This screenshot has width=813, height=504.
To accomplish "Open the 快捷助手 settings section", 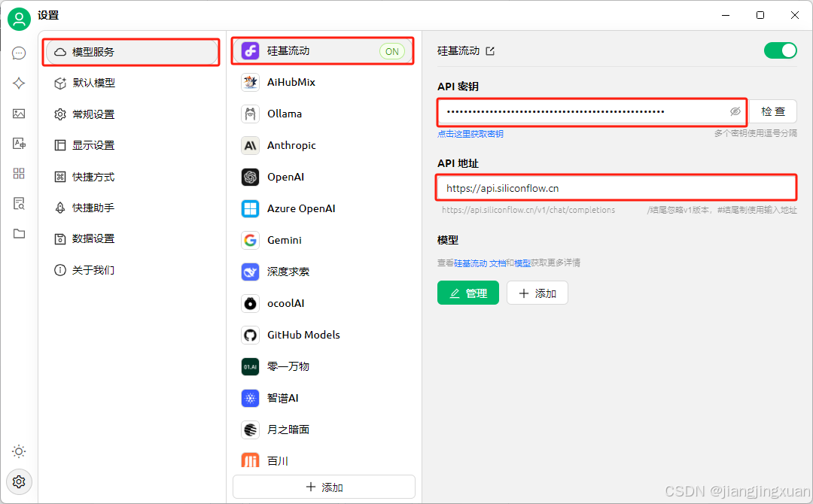I will [132, 208].
